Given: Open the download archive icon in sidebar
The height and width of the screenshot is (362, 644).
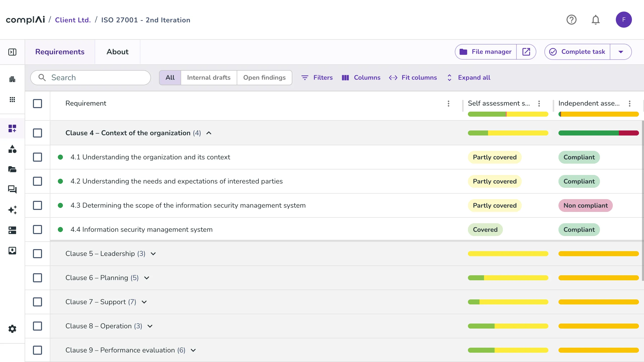Looking at the screenshot, I should [12, 250].
